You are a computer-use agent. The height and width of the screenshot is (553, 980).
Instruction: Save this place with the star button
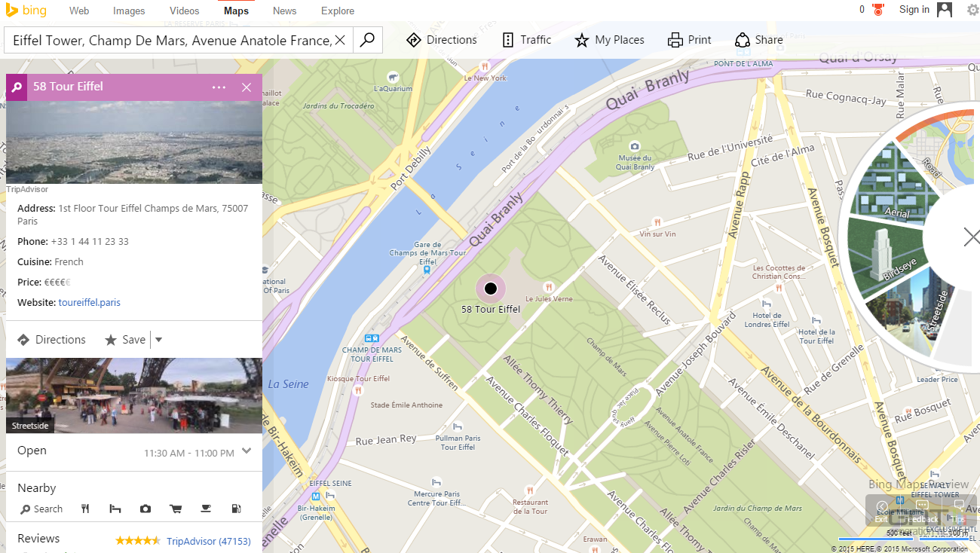[125, 340]
